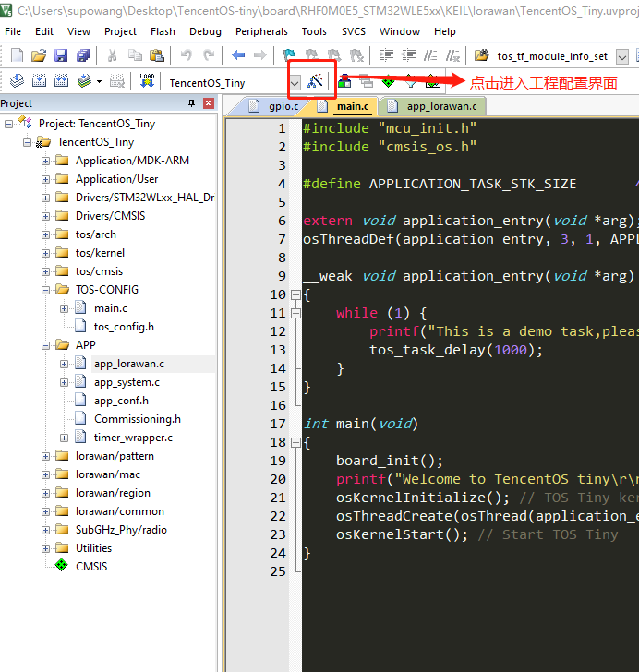Viewport: 639px width, 672px height.
Task: Expand the Application/MDK-ARM folder
Action: [x=45, y=162]
